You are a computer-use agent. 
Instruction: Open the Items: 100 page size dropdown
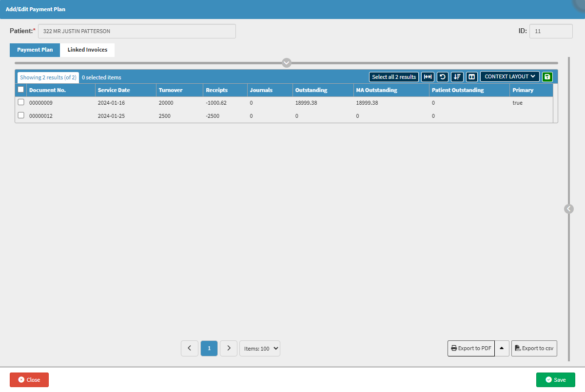[x=260, y=348]
